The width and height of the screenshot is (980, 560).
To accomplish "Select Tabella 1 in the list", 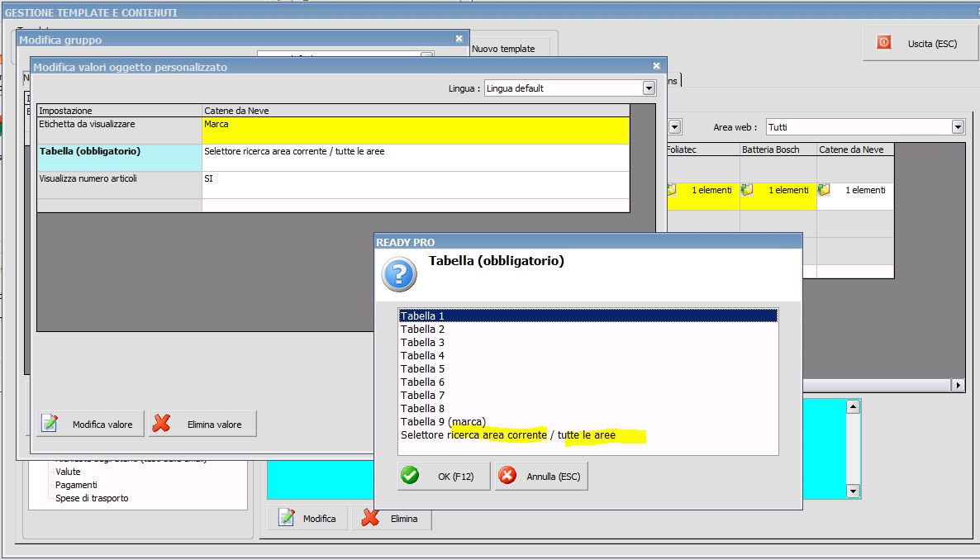I will click(588, 316).
